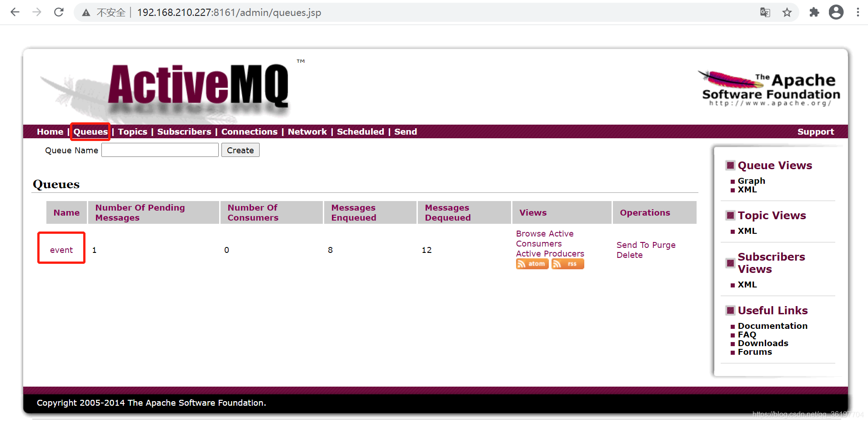Open XML under Topic Views
This screenshot has width=868, height=423.
pos(747,231)
